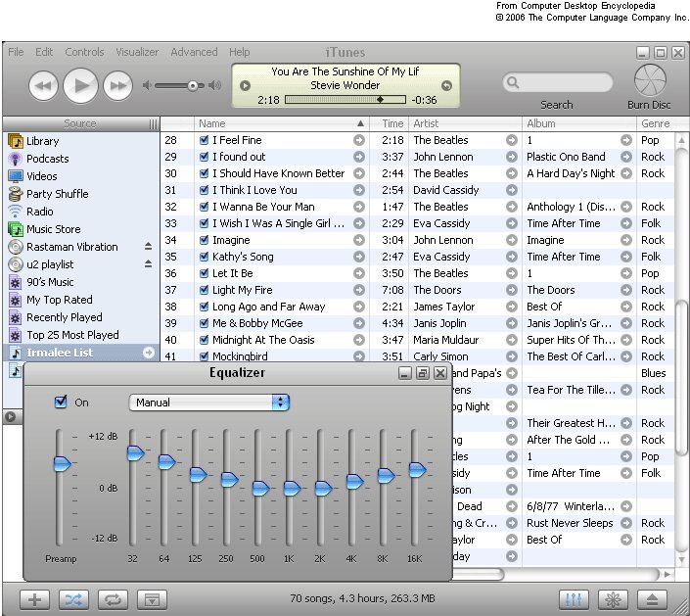Click the search magnifier dropdown
The image size is (690, 616).
513,82
